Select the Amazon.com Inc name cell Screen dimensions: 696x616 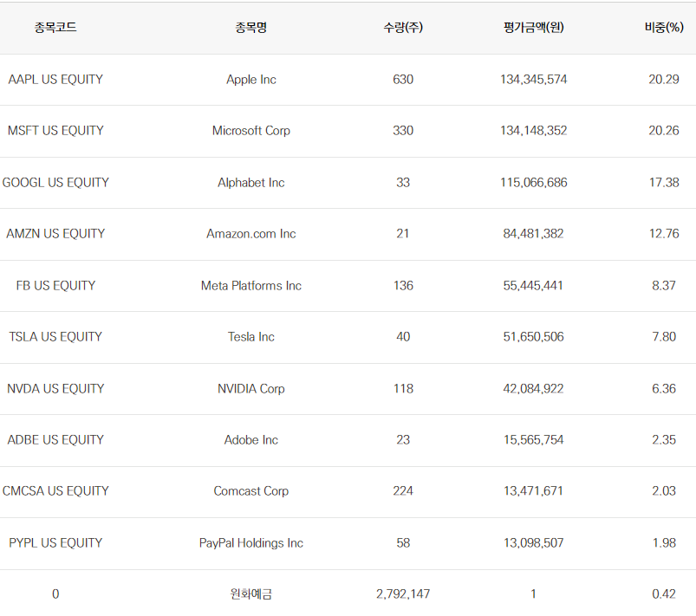coord(250,233)
